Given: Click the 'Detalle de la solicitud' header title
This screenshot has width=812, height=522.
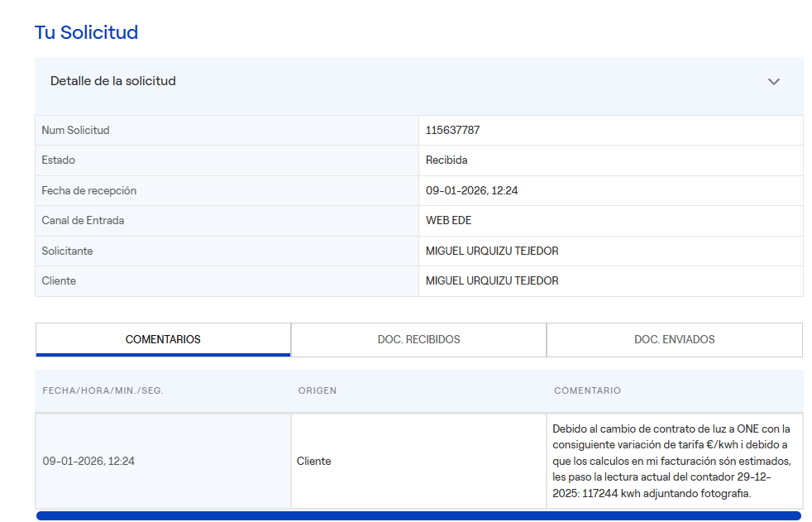Looking at the screenshot, I should tap(113, 81).
